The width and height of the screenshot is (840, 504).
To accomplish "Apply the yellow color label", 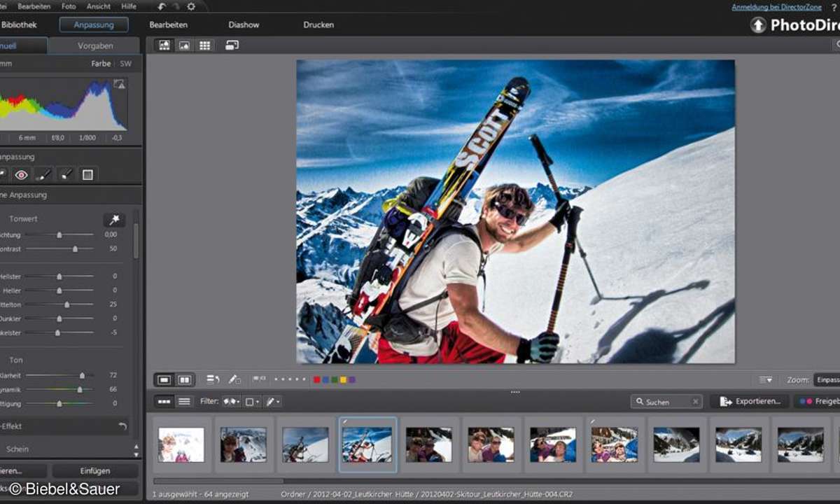I will click(x=343, y=379).
